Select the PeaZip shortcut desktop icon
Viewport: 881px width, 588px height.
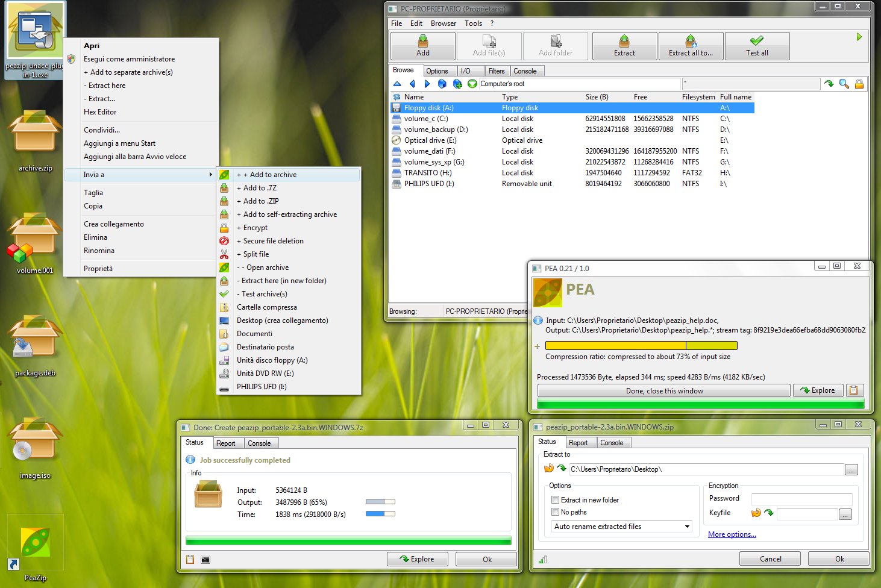[x=35, y=548]
